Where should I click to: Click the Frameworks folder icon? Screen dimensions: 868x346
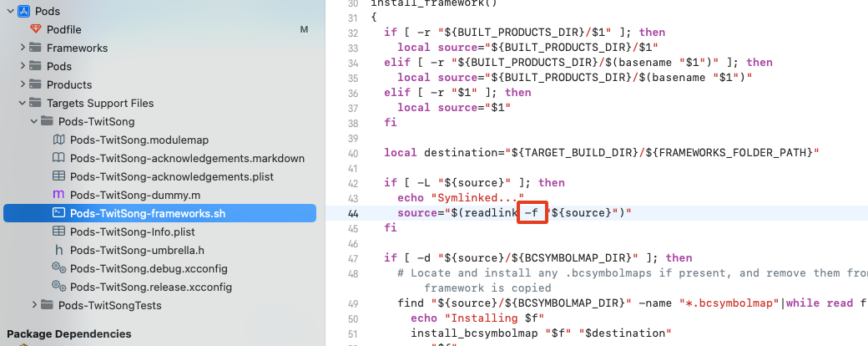click(36, 48)
